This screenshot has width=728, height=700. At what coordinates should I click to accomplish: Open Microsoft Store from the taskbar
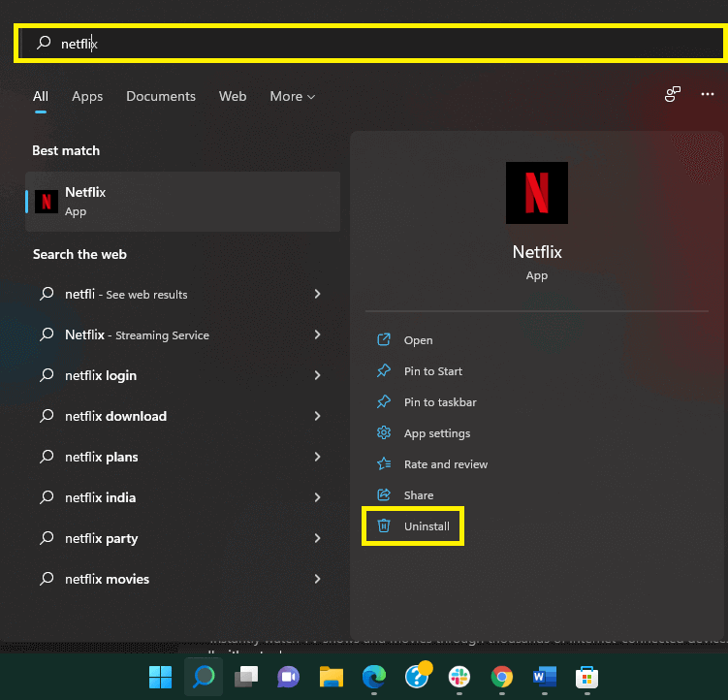[x=586, y=676]
